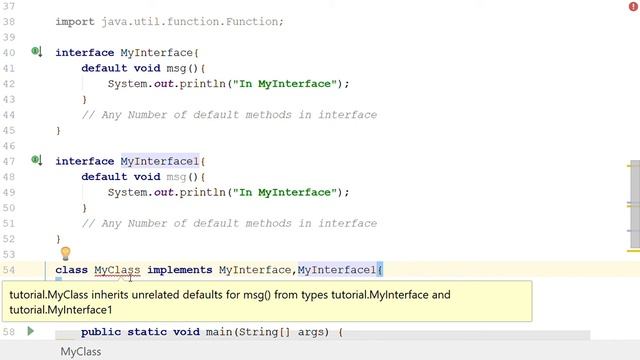
Task: Open the yellow lightbulb quick-fix suggestions
Action: [x=65, y=253]
